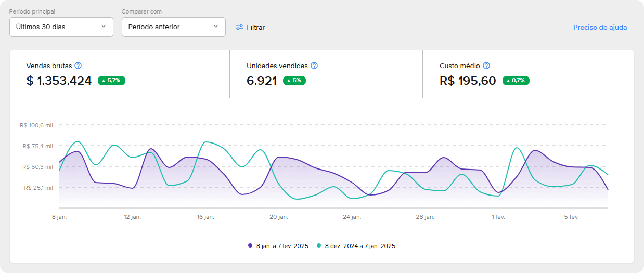Screen dimensions: 644x273
Task: Click the Filtrar button text
Action: pyautogui.click(x=255, y=27)
